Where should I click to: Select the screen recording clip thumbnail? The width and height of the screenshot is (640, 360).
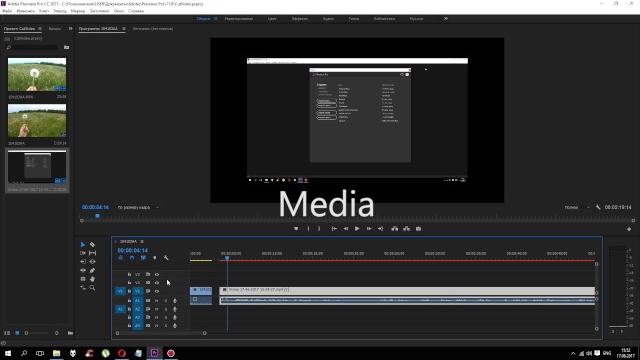37,167
